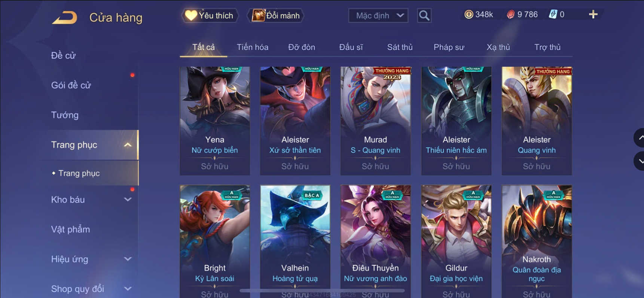
Task: Open the Gói đề cử sidebar entry
Action: coord(71,85)
